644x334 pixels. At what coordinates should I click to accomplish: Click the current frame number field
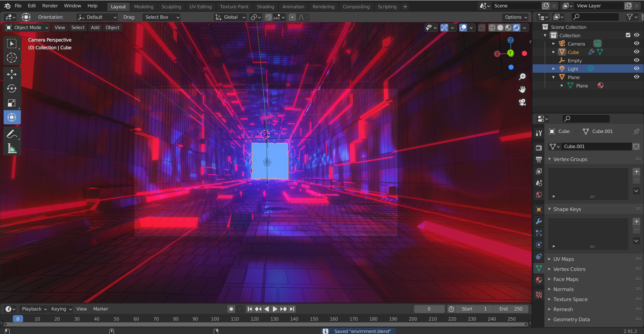(x=429, y=309)
